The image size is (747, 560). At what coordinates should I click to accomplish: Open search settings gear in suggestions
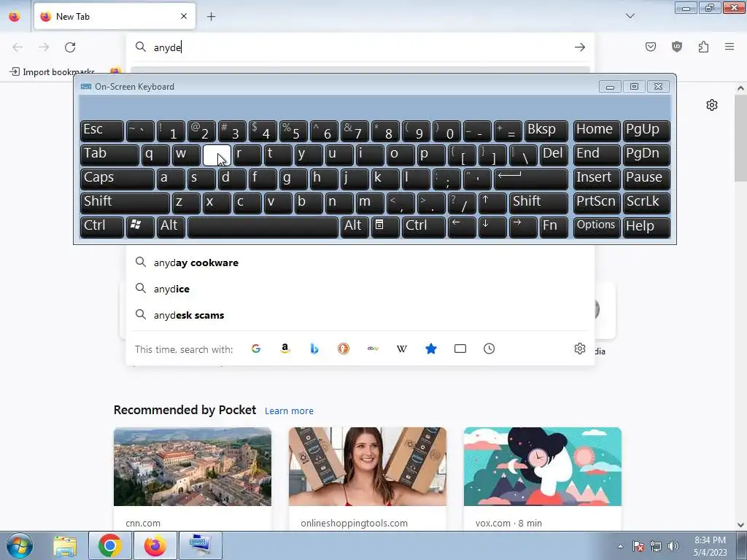(x=580, y=349)
